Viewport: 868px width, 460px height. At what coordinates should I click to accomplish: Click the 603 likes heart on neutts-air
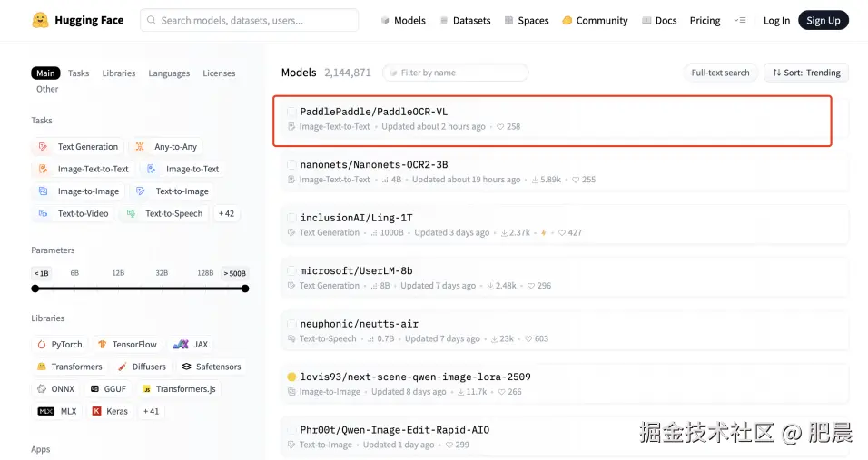coord(528,339)
